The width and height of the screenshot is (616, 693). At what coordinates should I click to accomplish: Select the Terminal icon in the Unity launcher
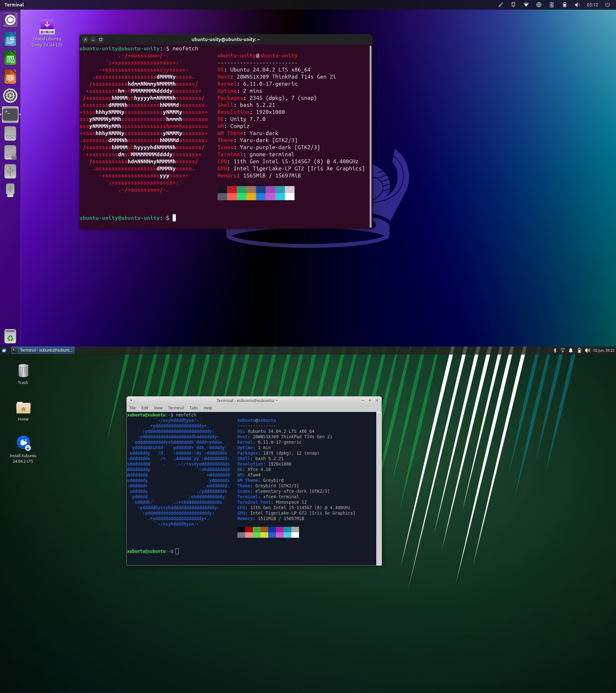(x=10, y=115)
